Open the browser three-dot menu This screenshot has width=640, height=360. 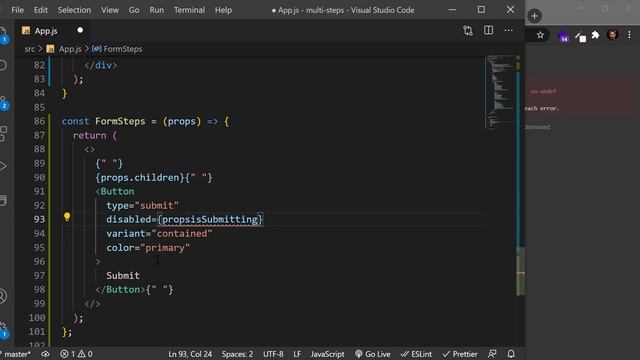click(x=629, y=35)
